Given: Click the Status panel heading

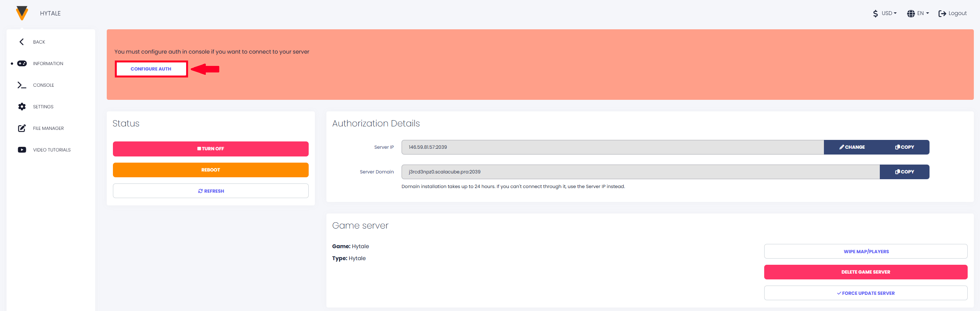Looking at the screenshot, I should tap(126, 123).
